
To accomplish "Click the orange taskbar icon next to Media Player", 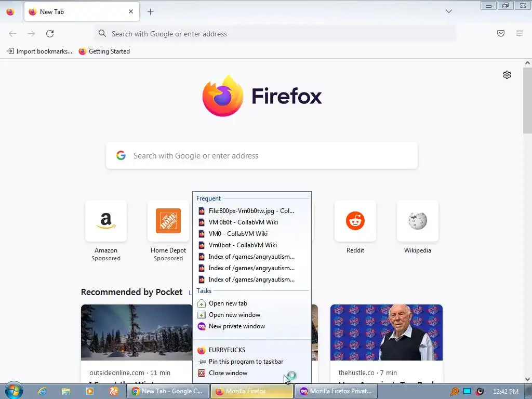I will 113,391.
